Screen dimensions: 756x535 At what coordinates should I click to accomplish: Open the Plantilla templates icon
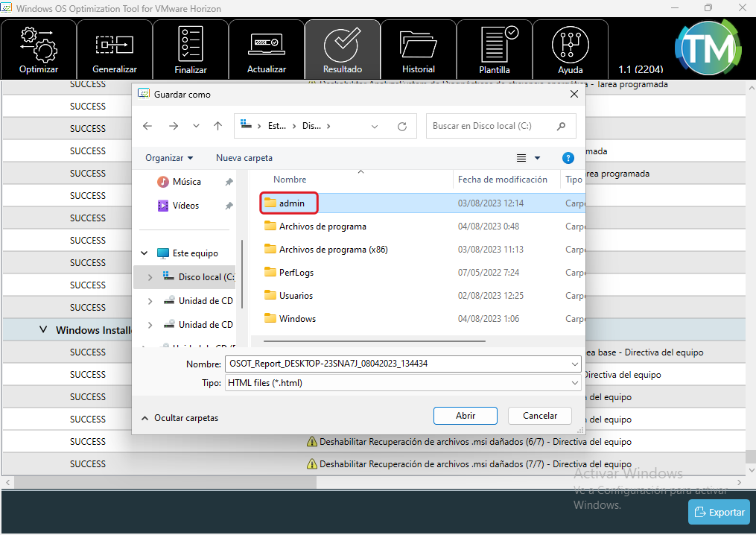click(495, 49)
